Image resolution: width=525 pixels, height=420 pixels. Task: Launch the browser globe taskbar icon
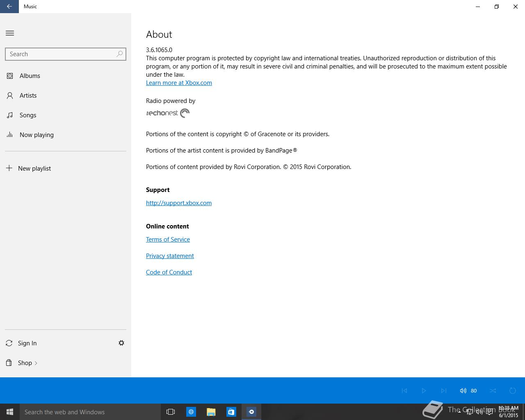click(191, 412)
